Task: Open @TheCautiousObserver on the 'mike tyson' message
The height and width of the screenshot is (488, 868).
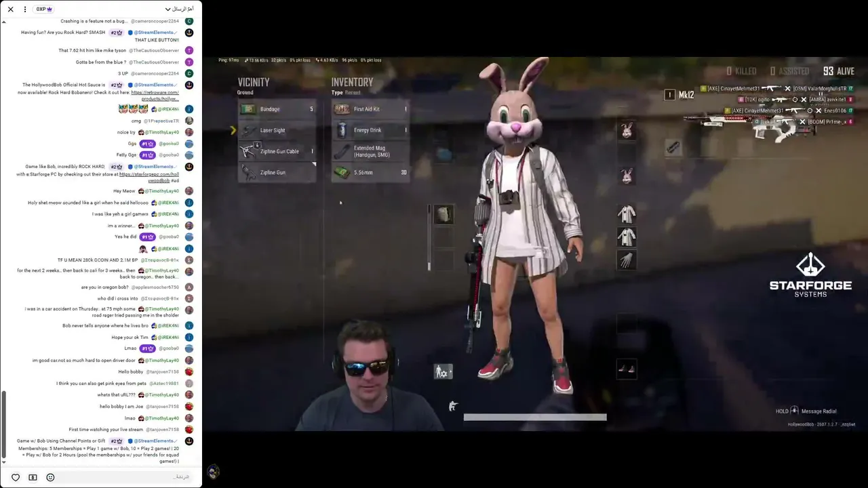Action: (x=155, y=50)
